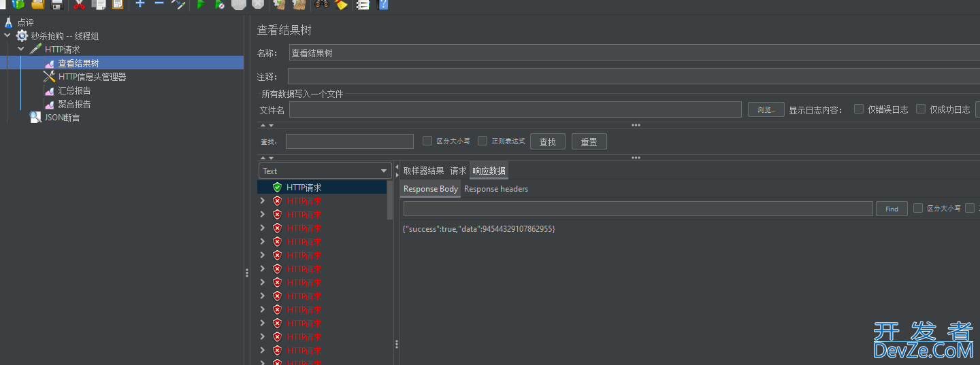Copy the selected element from the toolbar
The height and width of the screenshot is (365, 980).
click(99, 4)
